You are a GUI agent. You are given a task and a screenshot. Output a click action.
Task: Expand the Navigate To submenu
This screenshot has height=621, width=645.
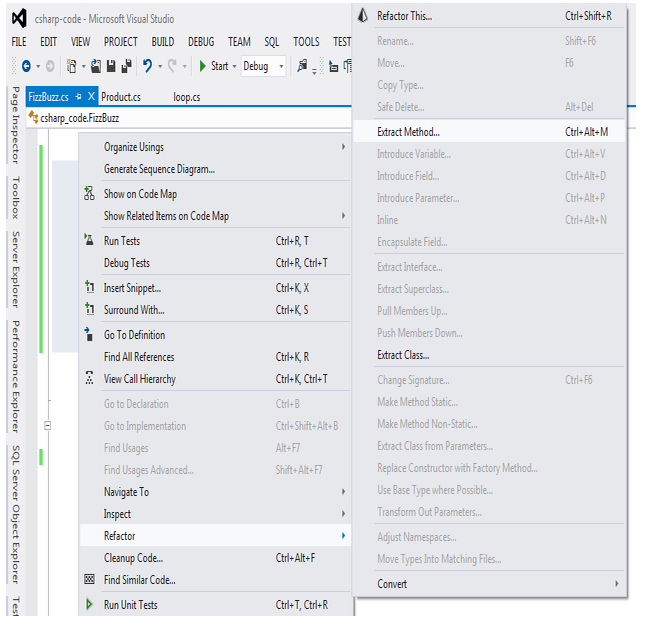pos(343,491)
